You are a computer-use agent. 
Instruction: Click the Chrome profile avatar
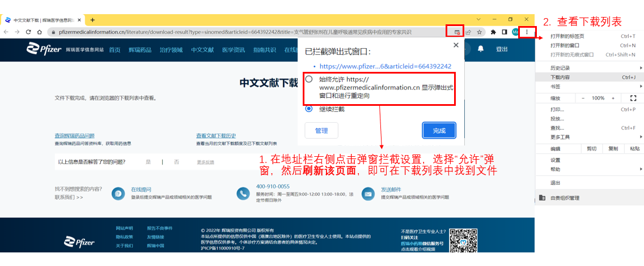[x=515, y=32]
